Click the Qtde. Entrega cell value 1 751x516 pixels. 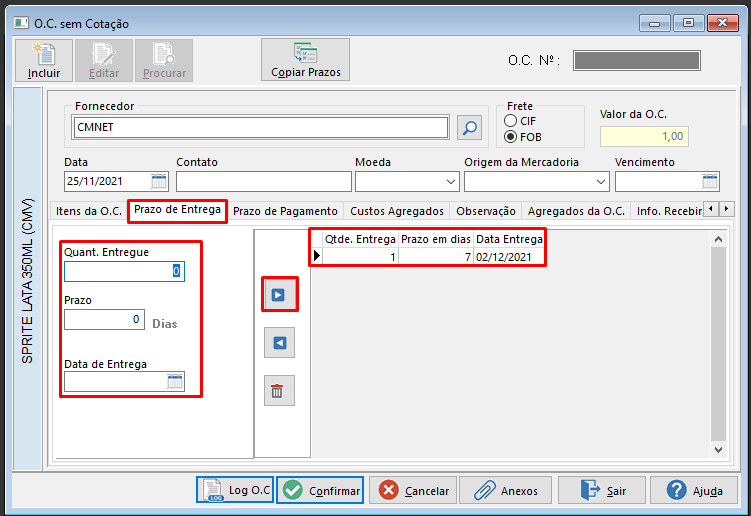[360, 257]
